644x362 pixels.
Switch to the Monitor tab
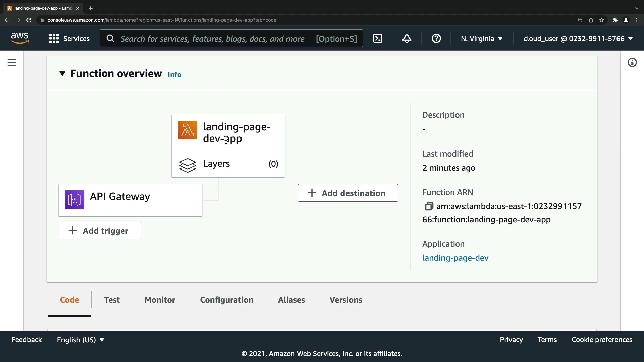pos(160,300)
